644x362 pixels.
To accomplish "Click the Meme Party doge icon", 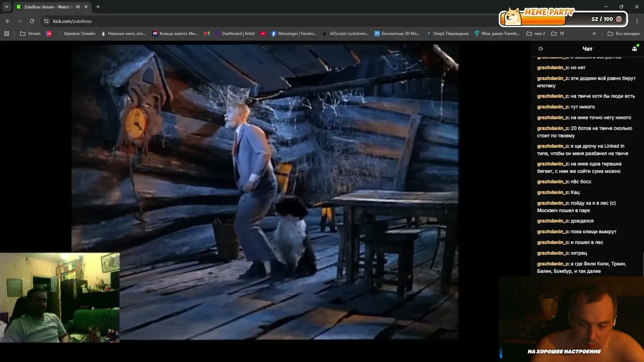I will click(x=513, y=17).
